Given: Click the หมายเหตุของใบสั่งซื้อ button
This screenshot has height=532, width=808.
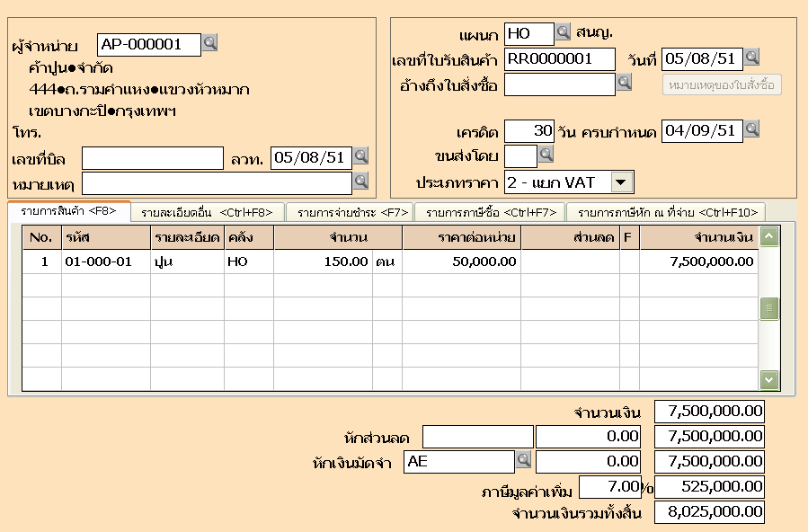Looking at the screenshot, I should click(723, 84).
